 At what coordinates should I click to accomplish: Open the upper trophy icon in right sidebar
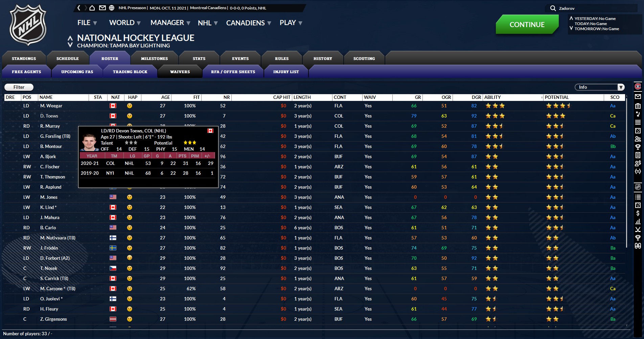point(638,147)
